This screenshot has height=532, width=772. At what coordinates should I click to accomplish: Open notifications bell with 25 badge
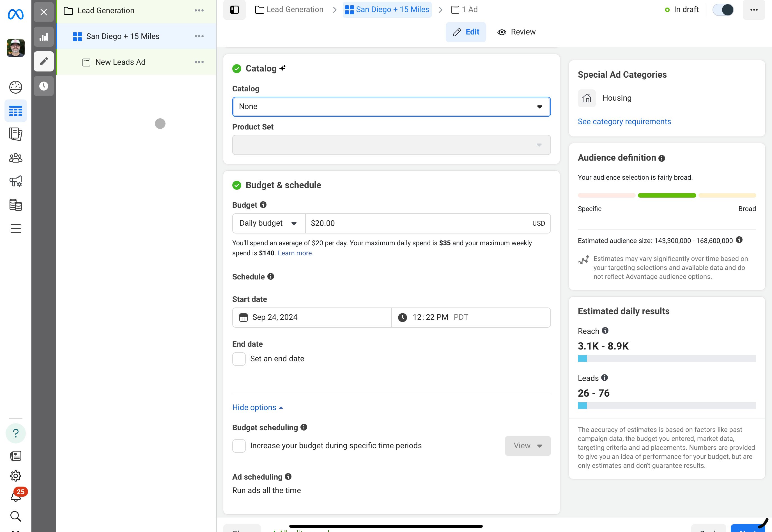15,497
